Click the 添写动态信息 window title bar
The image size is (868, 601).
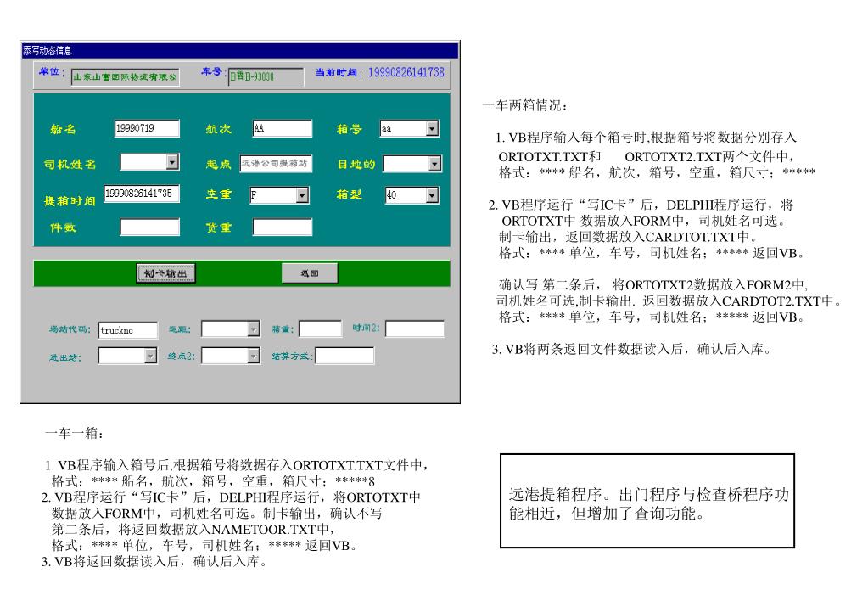click(240, 50)
